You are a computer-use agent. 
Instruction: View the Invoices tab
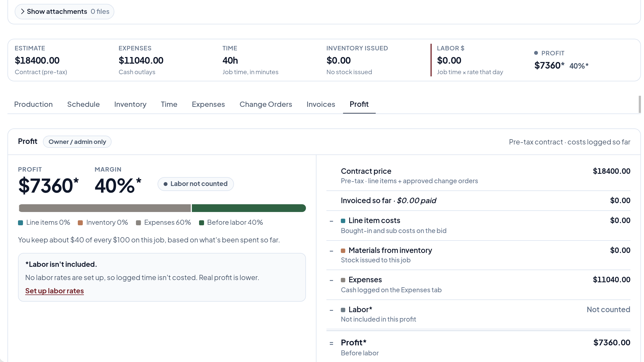coord(321,104)
